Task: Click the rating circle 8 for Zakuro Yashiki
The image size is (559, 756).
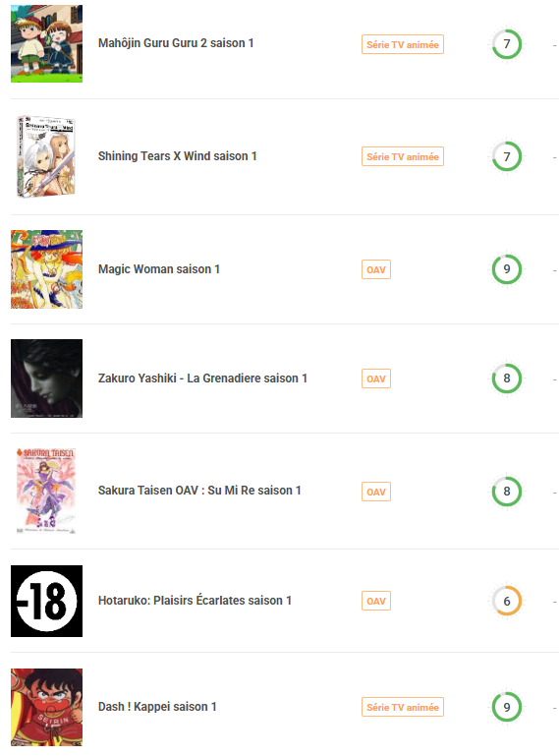Action: tap(507, 378)
